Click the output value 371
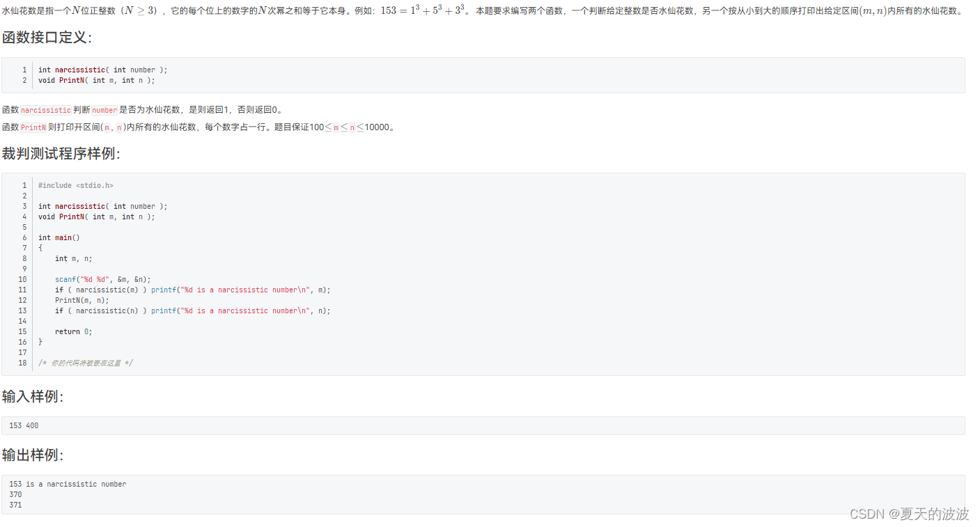This screenshot has width=980, height=527. [x=15, y=505]
